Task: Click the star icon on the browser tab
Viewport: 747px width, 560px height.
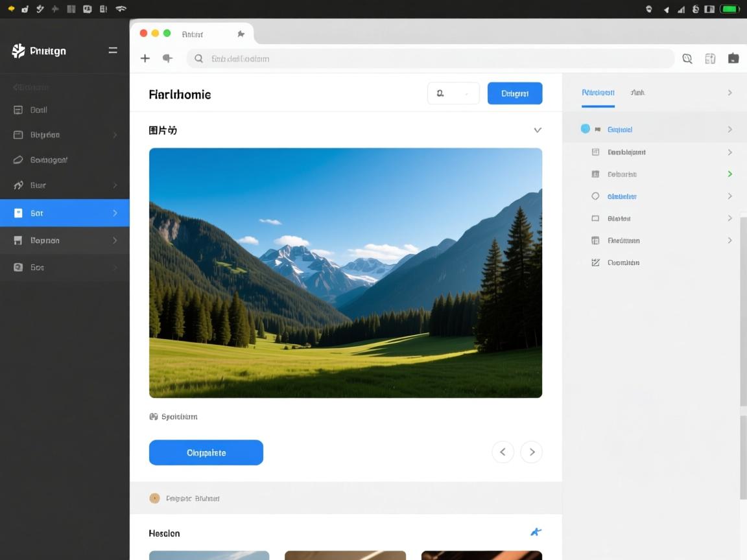Action: [x=241, y=34]
